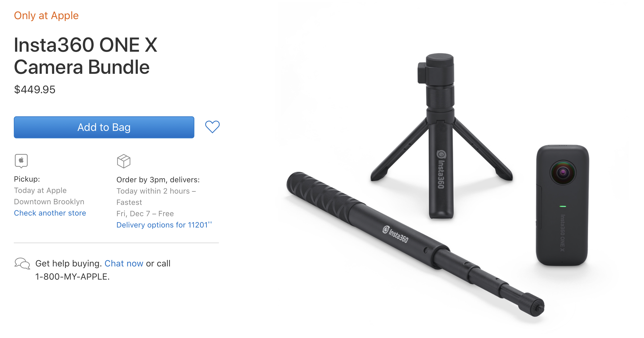
Task: Click the Only at Apple label
Action: [x=46, y=16]
